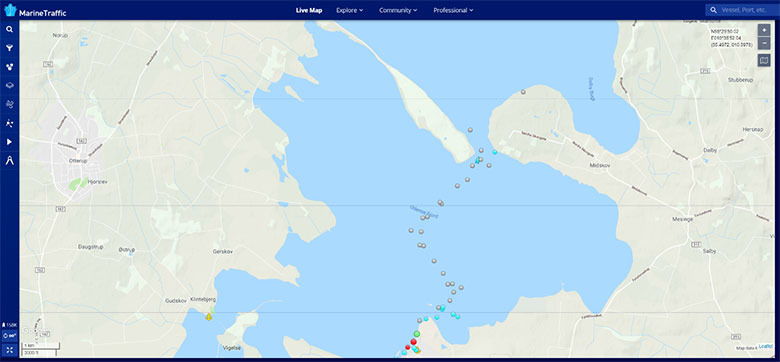This screenshot has height=362, width=780.
Task: Select the cyan marker on eastern peninsula's west shore
Action: click(x=494, y=152)
